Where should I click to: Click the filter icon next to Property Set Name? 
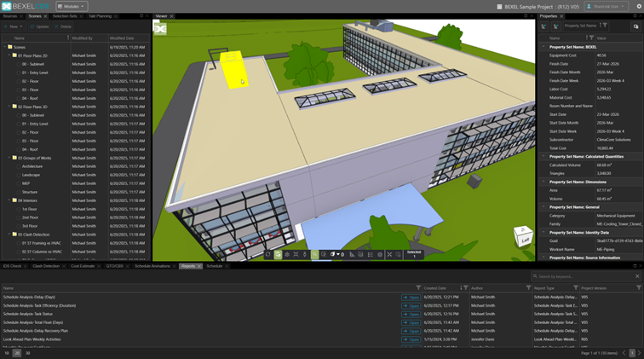(x=604, y=26)
